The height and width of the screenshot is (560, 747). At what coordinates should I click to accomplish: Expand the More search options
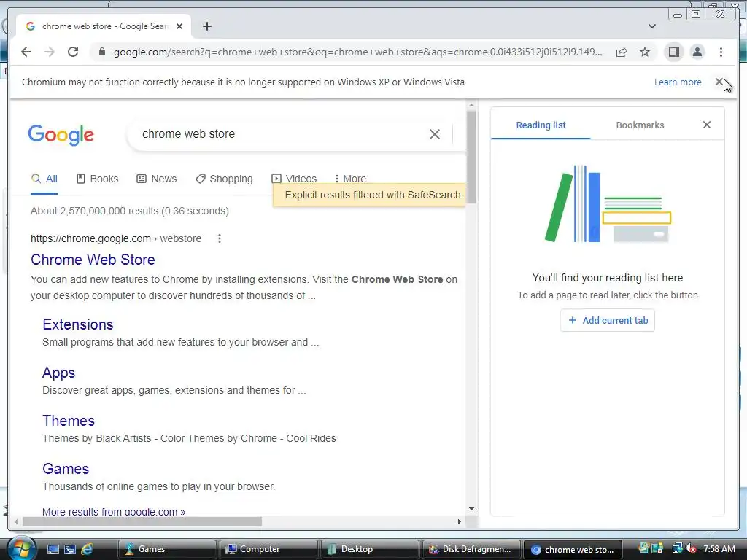(350, 179)
